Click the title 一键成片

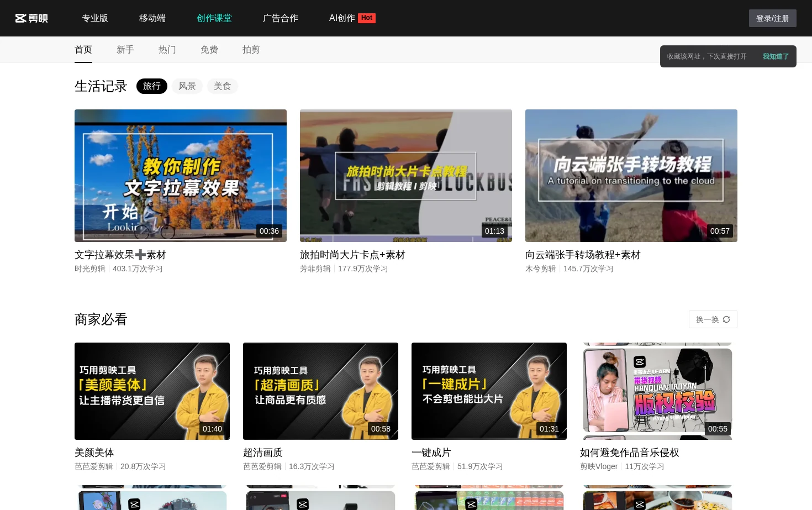coord(431,453)
